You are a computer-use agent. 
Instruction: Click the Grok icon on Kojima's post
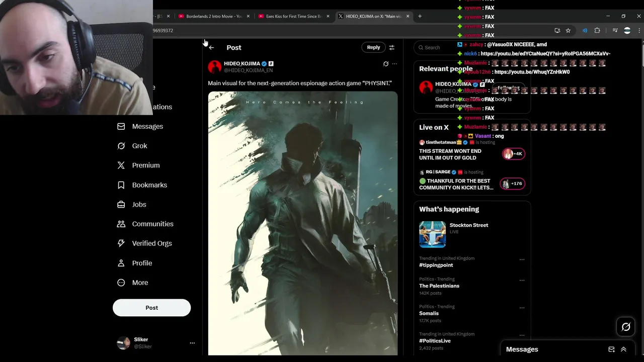(x=386, y=64)
